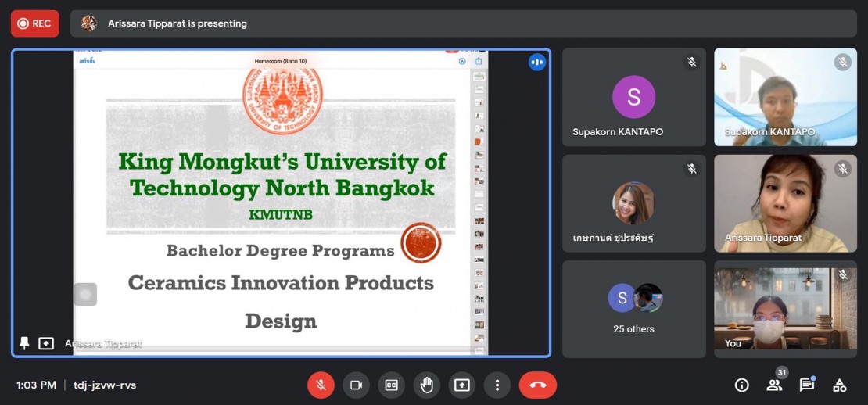Click the circled A icon in shared toolbar
Image resolution: width=868 pixels, height=405 pixels.
pyautogui.click(x=462, y=62)
